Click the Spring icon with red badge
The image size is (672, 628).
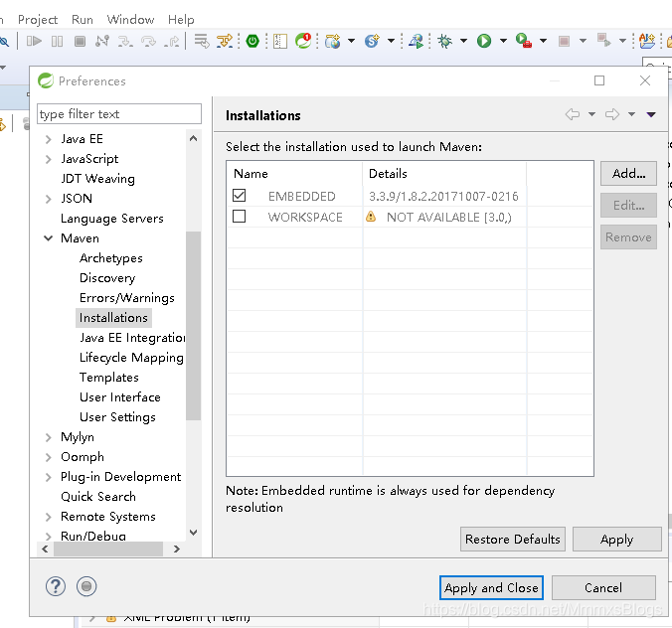(303, 41)
